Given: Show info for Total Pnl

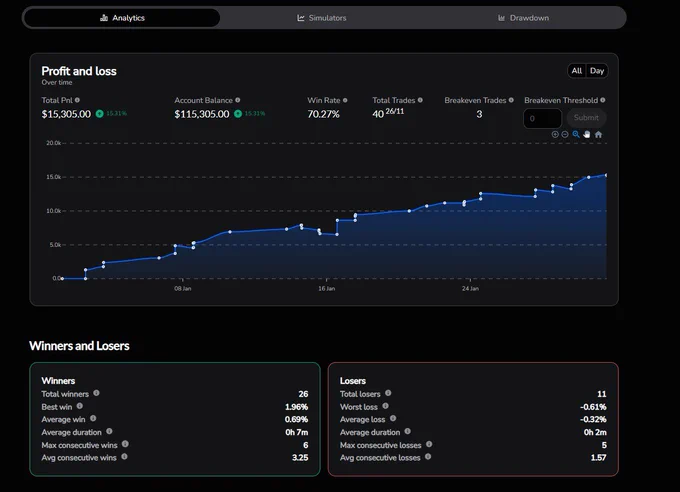Looking at the screenshot, I should (77, 100).
